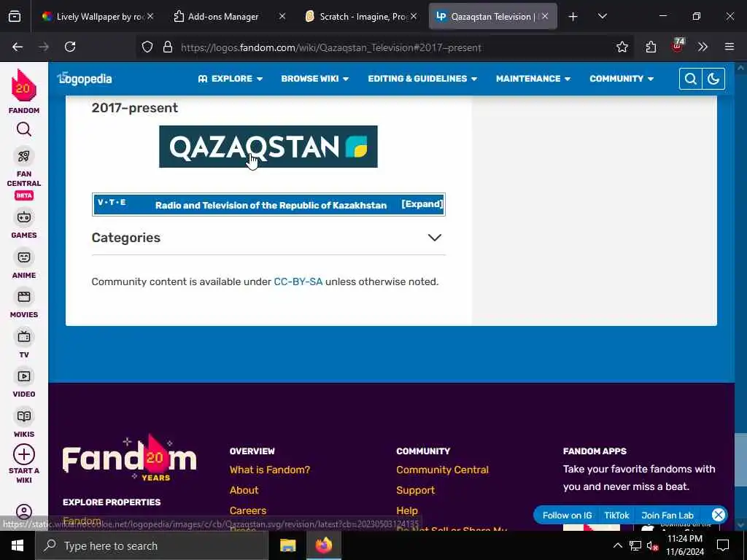Open the What is Fandom? link
747x560 pixels.
270,470
